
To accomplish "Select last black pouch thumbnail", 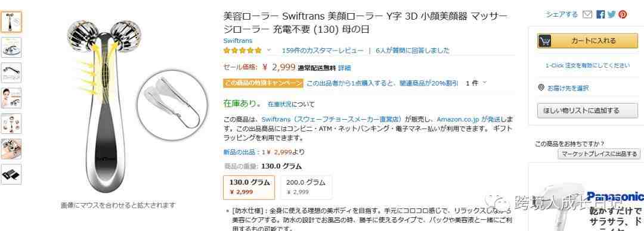I will (x=11, y=174).
